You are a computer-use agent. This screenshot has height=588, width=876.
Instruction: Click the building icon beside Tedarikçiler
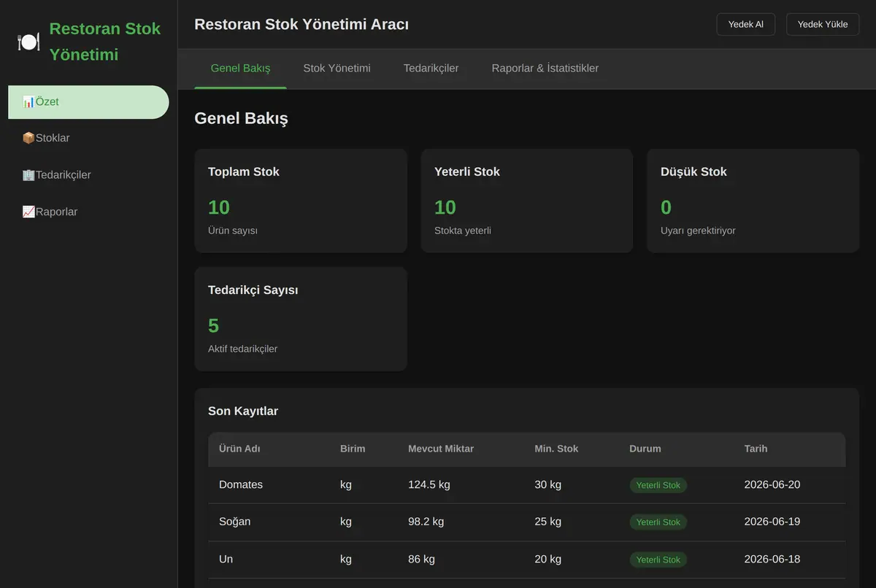tap(28, 175)
